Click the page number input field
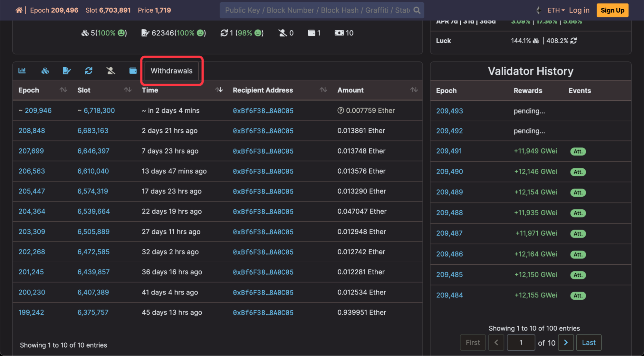644x356 pixels. [521, 342]
